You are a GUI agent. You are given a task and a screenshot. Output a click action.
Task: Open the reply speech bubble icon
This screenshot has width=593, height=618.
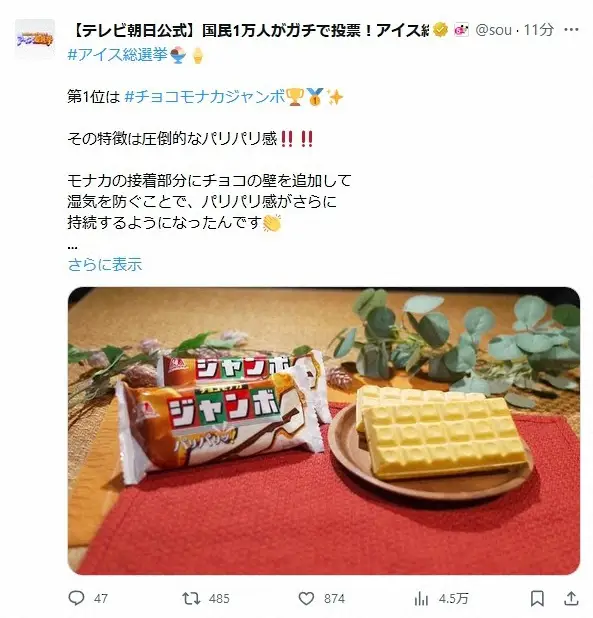76,598
